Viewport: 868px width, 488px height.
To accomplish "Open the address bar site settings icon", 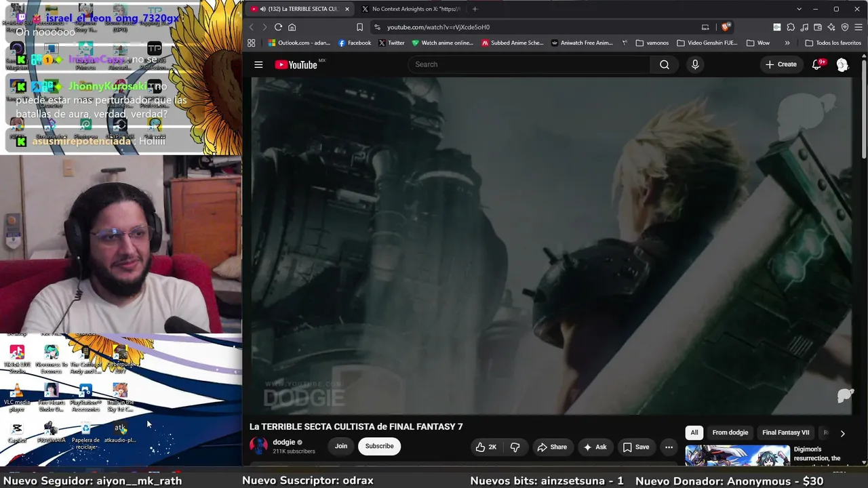I will click(377, 27).
